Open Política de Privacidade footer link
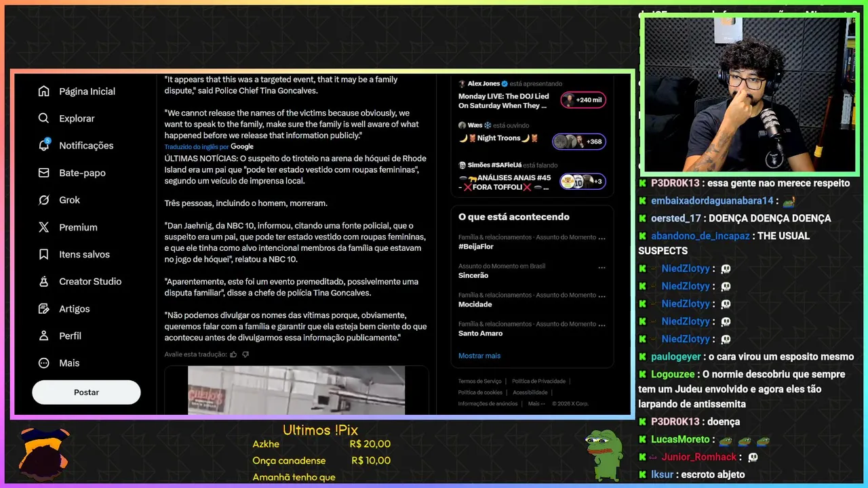The height and width of the screenshot is (488, 868). click(x=538, y=382)
